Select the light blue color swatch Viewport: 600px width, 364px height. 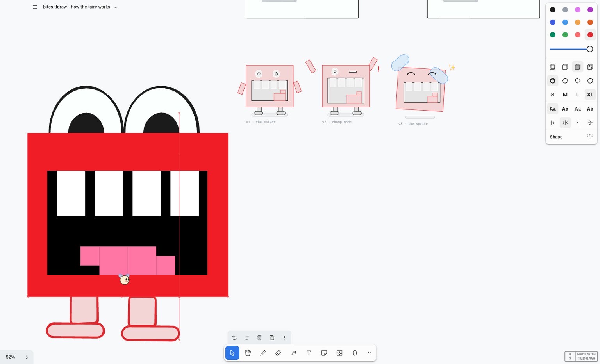pyautogui.click(x=565, y=22)
